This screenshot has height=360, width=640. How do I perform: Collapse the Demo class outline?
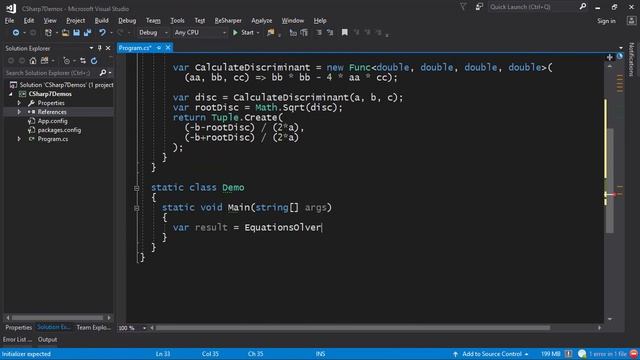137,188
